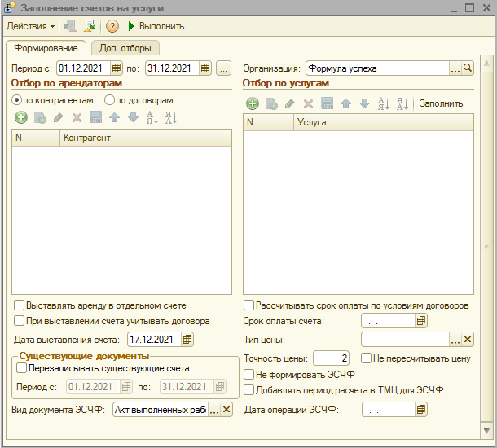Sort ascending in the Контрагент list toolbar
This screenshot has height=448, width=497.
click(x=152, y=117)
